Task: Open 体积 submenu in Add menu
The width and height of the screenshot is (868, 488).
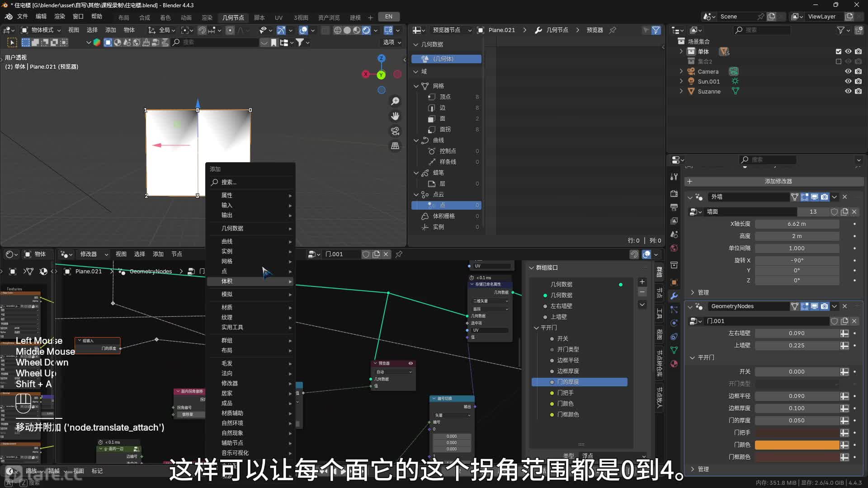Action: click(x=251, y=281)
